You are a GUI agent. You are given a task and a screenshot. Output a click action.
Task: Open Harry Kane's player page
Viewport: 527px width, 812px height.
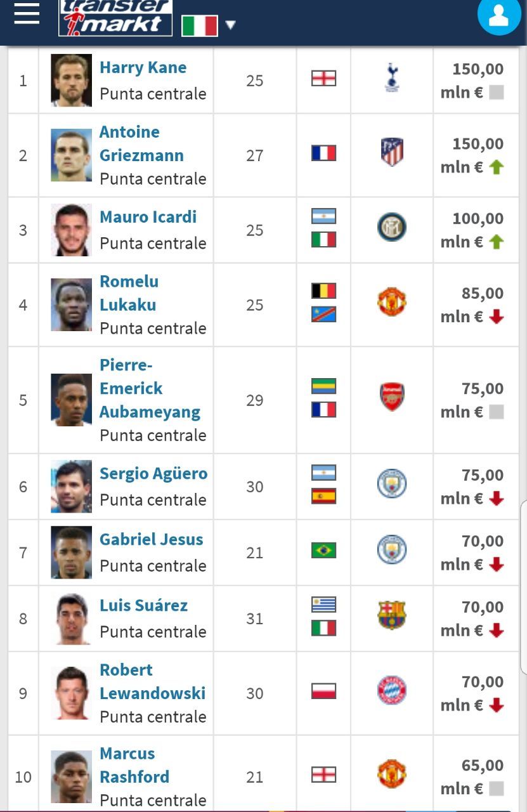[143, 68]
